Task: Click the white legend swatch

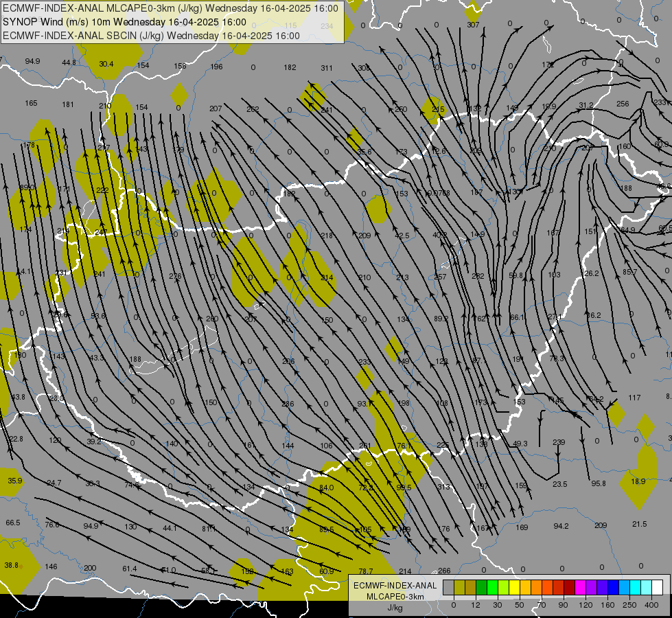Action: (x=657, y=587)
